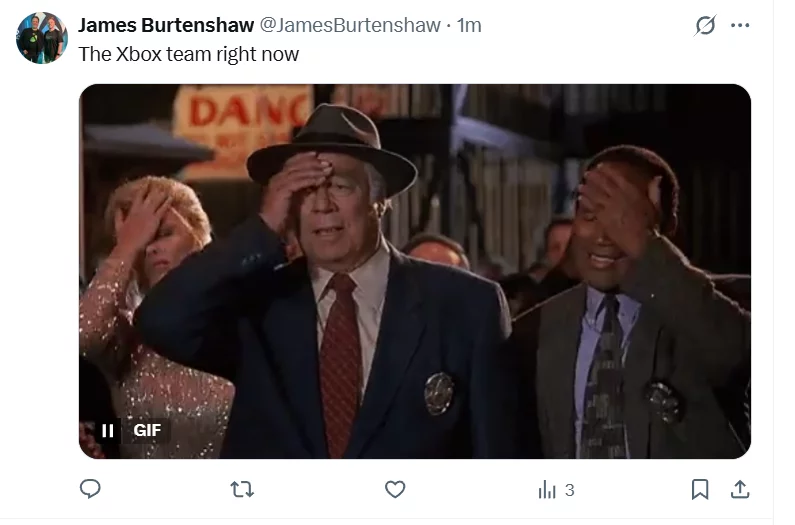Share the post via upload arrow icon
The width and height of the screenshot is (795, 525).
click(740, 489)
